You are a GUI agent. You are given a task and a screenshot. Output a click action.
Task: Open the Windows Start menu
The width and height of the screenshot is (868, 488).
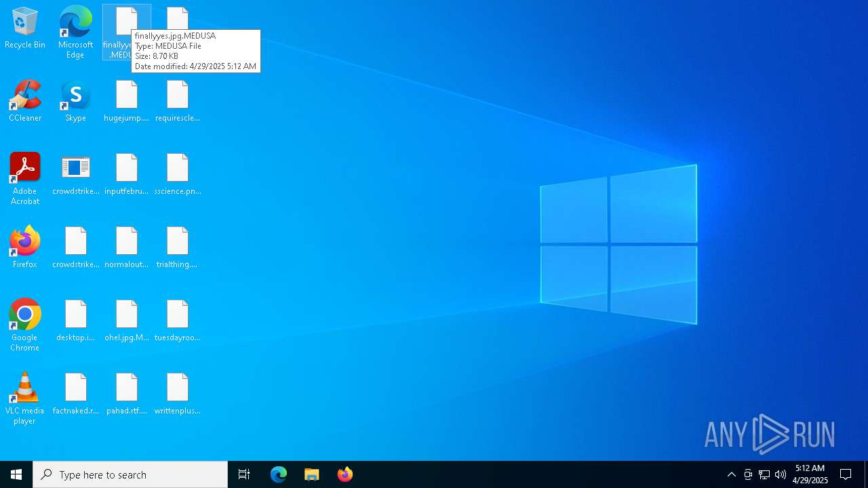tap(16, 474)
